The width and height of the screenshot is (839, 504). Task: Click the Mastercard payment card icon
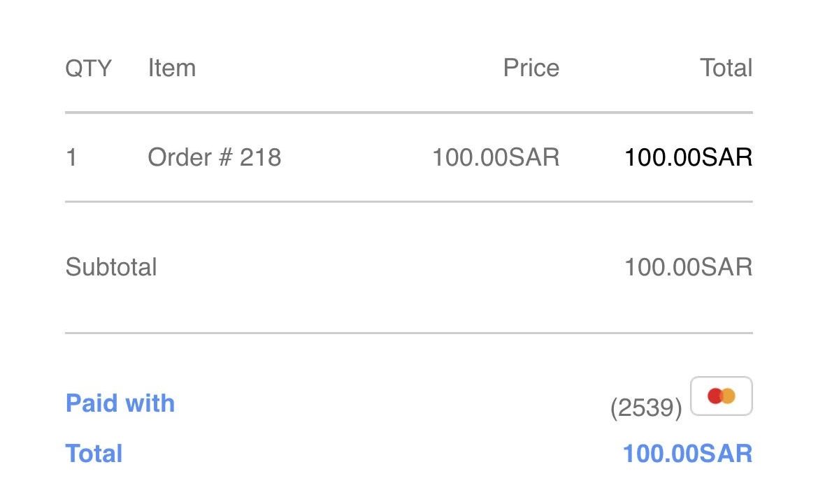click(722, 396)
